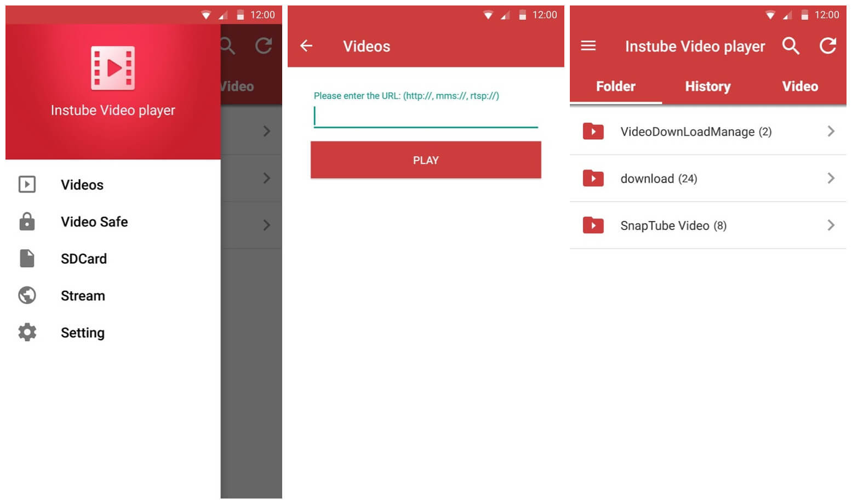Tap the refresh icon on main screen
Screen dimensions: 852x504
(x=828, y=46)
